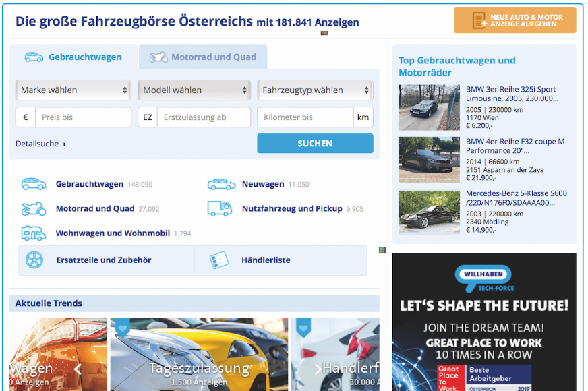Click the motorbike icon beside Motorrad und Quad 27.092
588x391 pixels.
click(x=34, y=209)
